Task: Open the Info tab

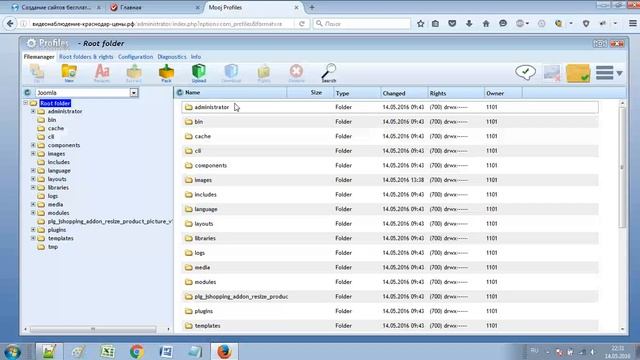Action: point(196,57)
